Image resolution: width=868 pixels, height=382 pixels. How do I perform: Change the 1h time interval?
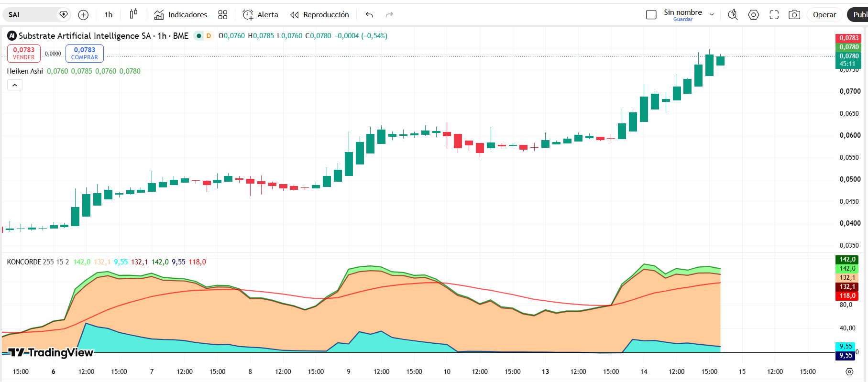pos(109,15)
